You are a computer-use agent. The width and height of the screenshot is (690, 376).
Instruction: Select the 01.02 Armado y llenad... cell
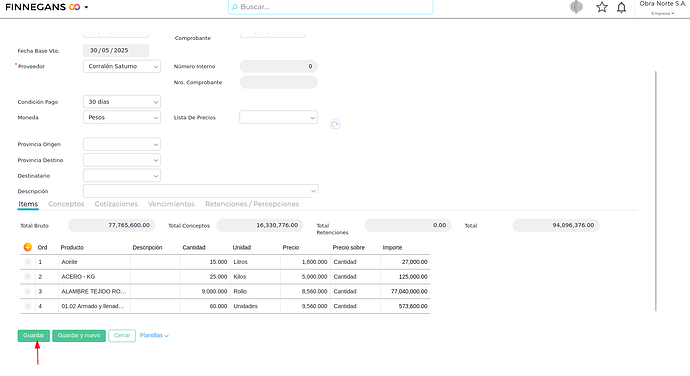click(95, 306)
